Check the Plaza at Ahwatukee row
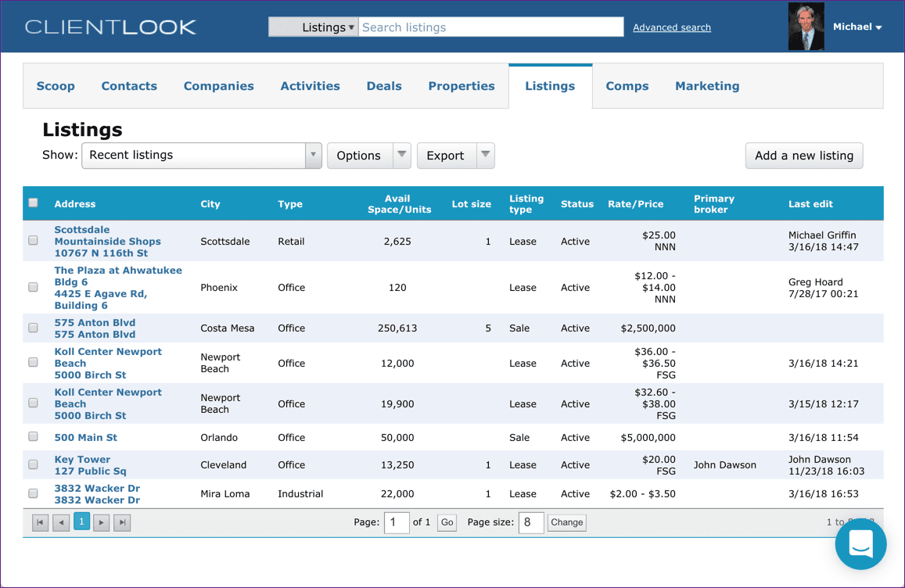Viewport: 905px width, 588px height. tap(34, 287)
